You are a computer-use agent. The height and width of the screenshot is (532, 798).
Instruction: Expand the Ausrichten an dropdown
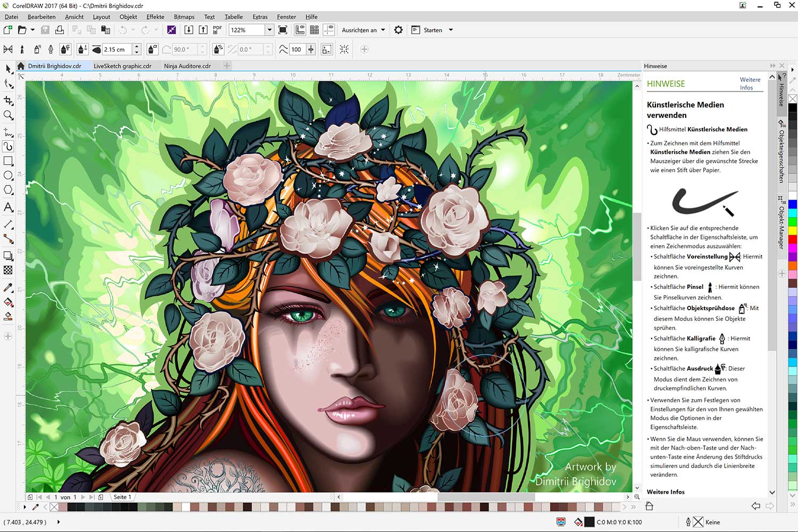[x=383, y=30]
